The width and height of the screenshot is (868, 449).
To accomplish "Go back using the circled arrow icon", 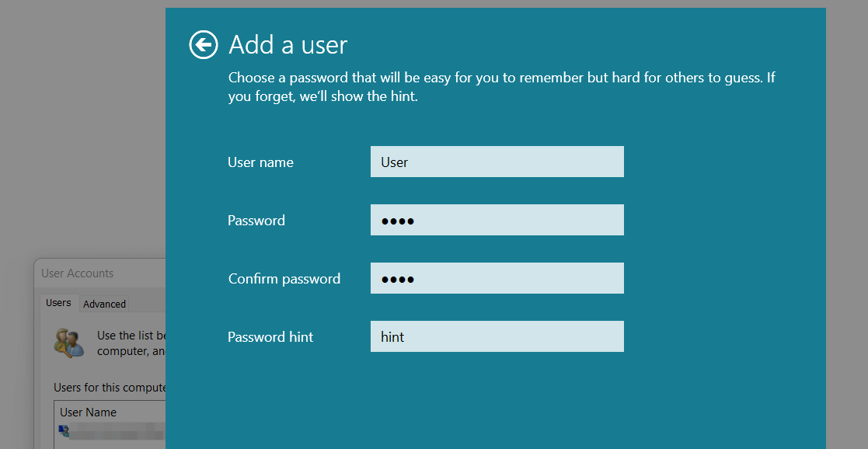I will [203, 44].
